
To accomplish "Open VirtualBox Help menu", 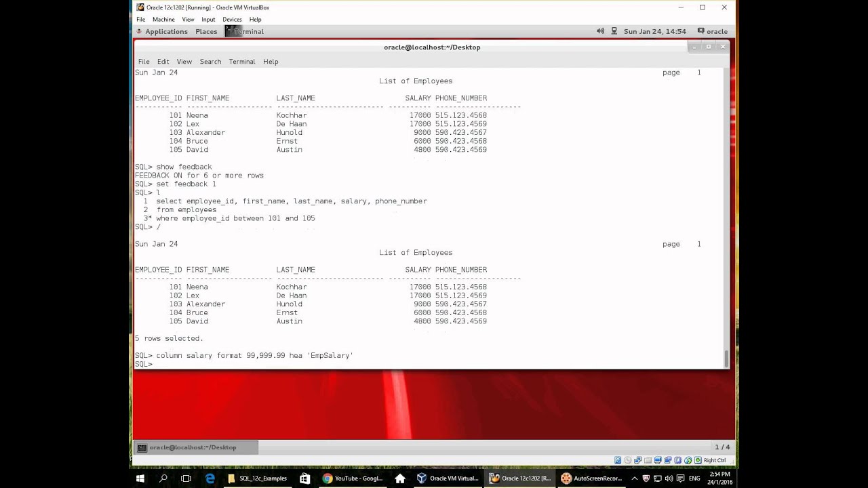I will click(x=255, y=20).
